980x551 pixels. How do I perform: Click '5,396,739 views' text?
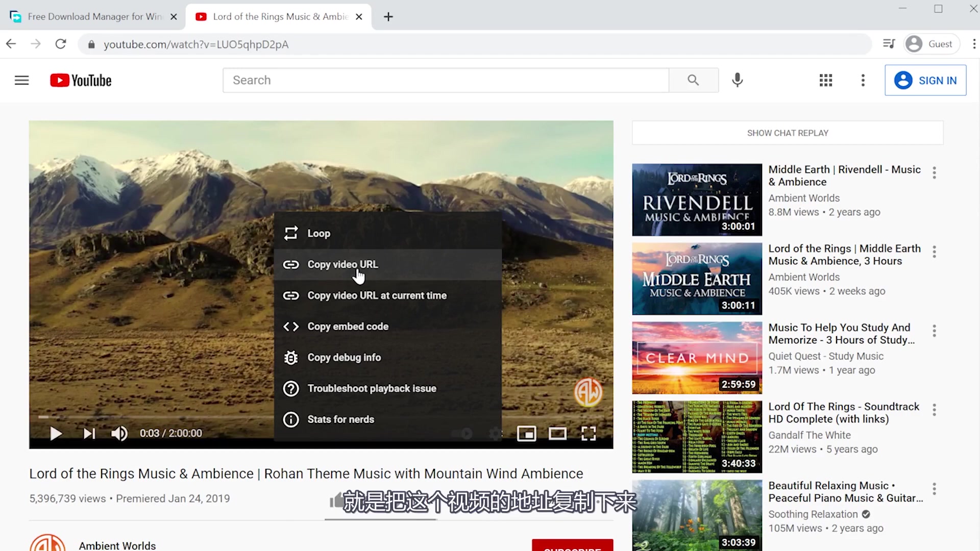(x=67, y=498)
